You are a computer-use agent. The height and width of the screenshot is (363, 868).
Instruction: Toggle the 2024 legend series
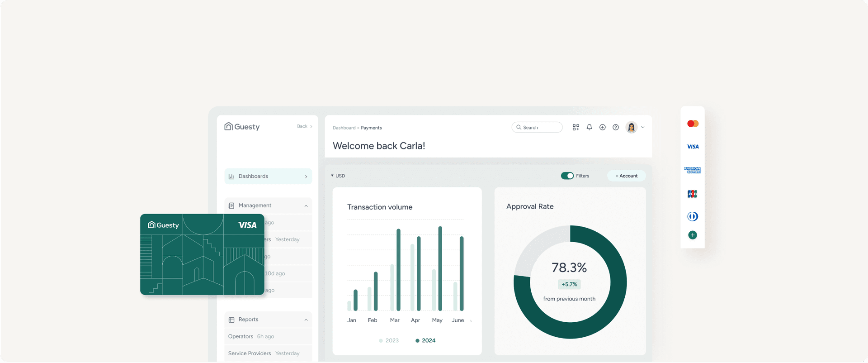tap(425, 340)
